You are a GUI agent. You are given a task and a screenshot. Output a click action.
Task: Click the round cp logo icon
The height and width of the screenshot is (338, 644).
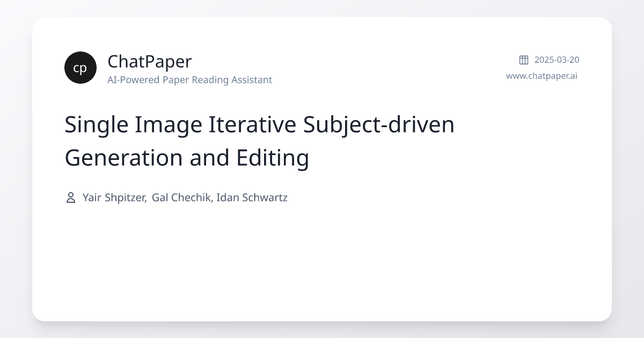[80, 68]
